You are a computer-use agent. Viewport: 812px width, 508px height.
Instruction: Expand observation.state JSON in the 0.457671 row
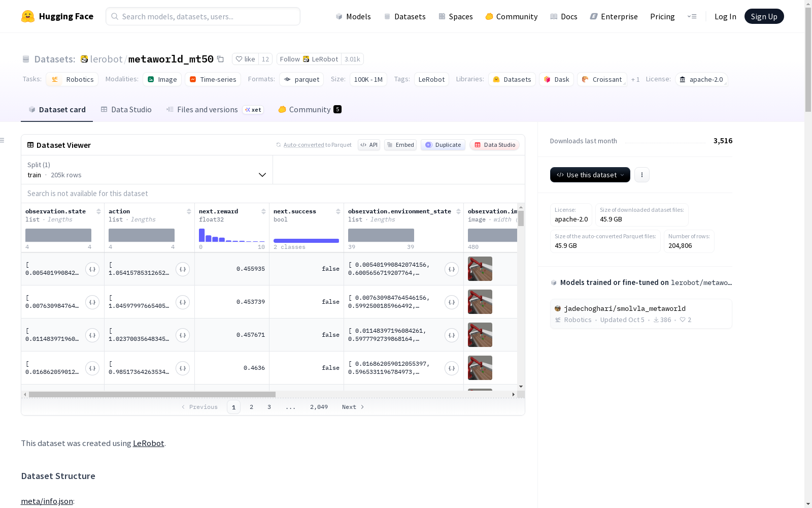(92, 335)
